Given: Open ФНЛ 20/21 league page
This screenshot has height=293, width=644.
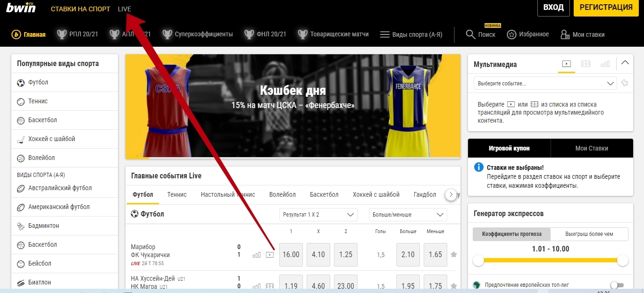Looking at the screenshot, I should point(266,34).
